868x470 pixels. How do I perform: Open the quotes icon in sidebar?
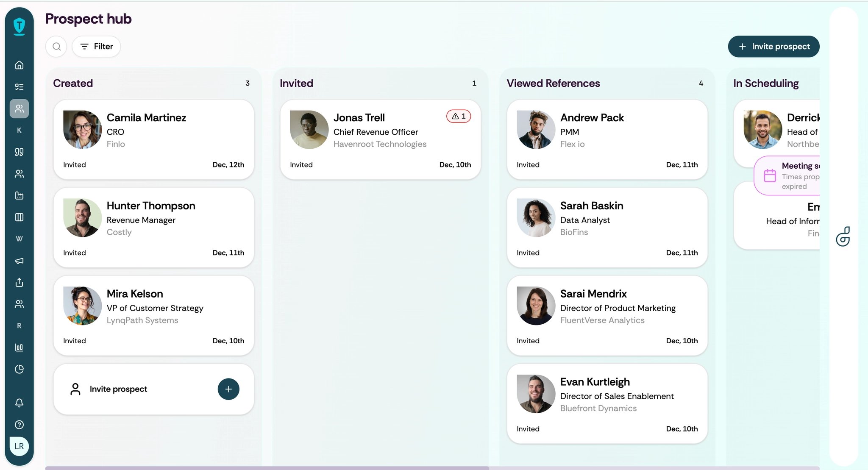click(x=19, y=152)
